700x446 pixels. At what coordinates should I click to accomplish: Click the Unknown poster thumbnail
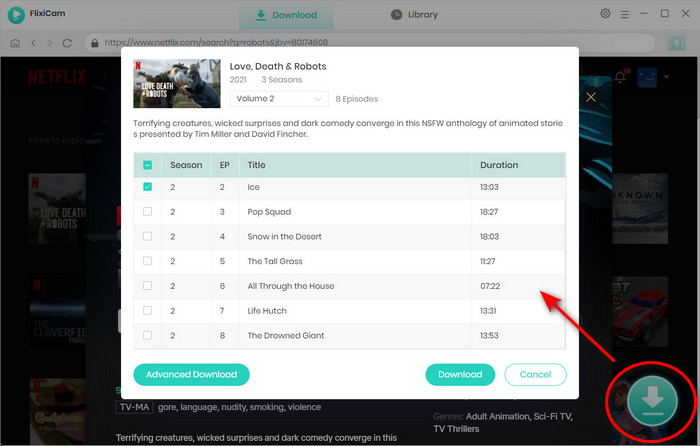point(640,209)
